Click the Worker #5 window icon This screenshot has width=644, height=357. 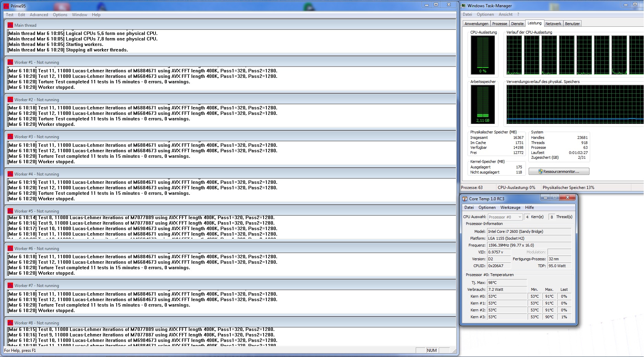pos(10,211)
